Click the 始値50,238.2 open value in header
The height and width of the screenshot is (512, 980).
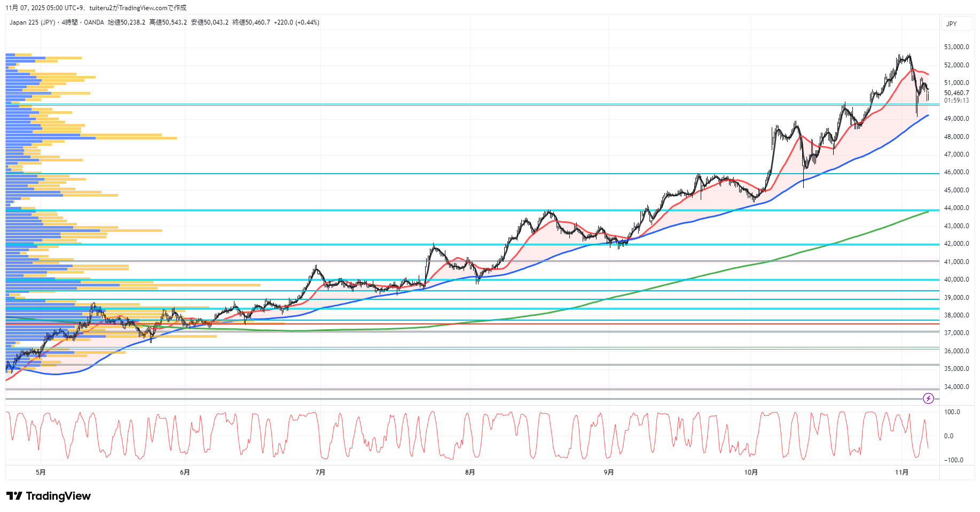127,22
